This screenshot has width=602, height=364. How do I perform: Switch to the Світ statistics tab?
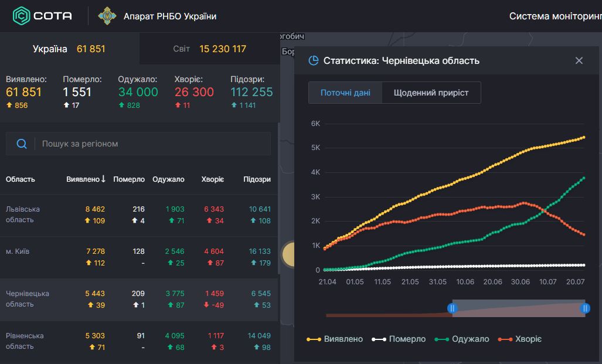click(x=209, y=49)
